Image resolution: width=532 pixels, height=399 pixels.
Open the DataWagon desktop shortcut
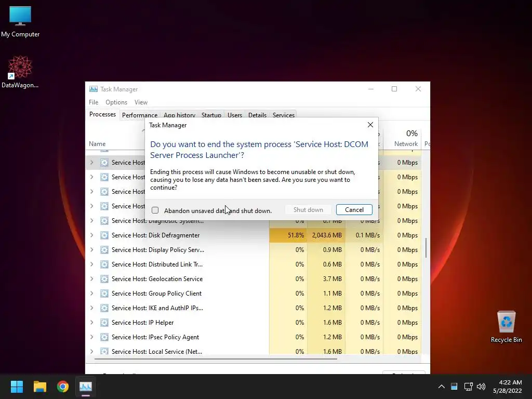coord(20,72)
